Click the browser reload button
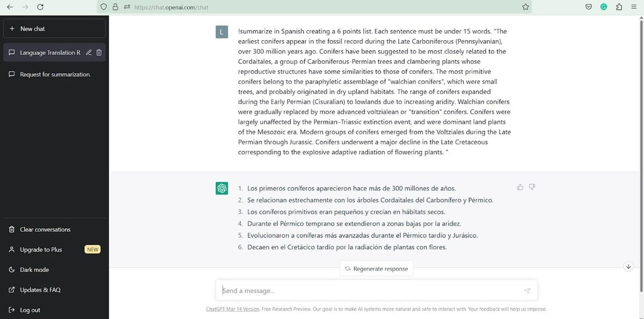This screenshot has height=319, width=644. (40, 7)
